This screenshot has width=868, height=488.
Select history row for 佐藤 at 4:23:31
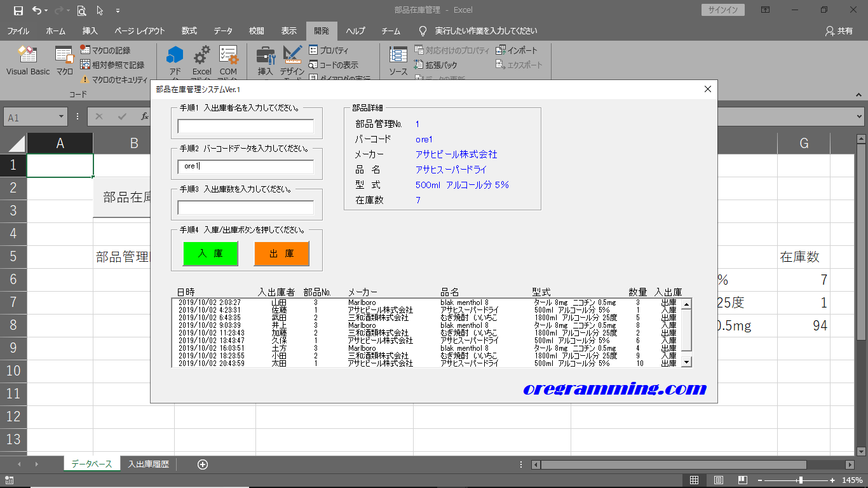[426, 310]
